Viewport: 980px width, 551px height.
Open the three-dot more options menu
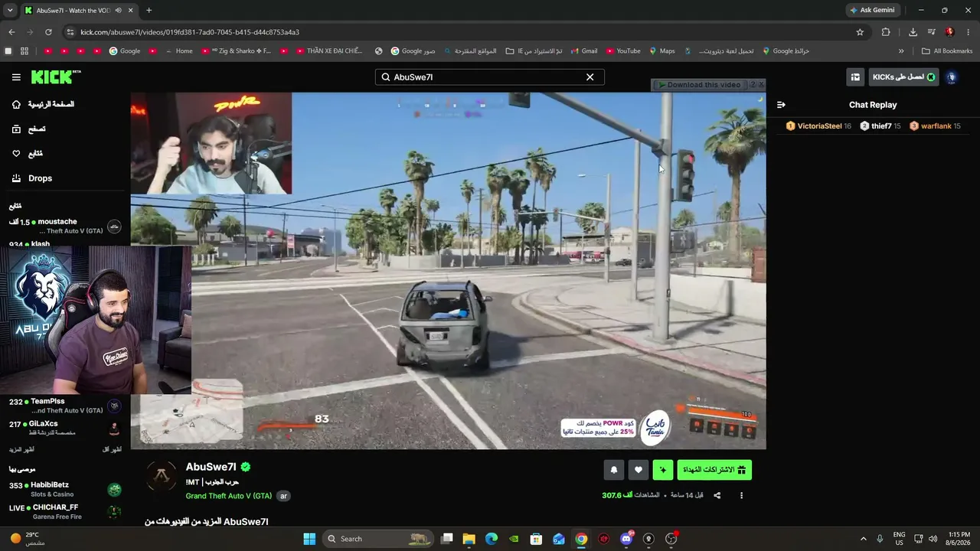741,496
